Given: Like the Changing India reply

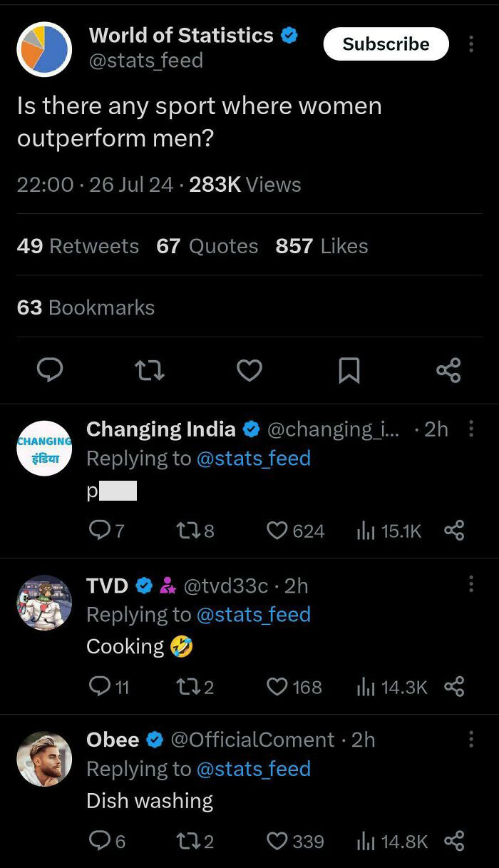Looking at the screenshot, I should (277, 531).
